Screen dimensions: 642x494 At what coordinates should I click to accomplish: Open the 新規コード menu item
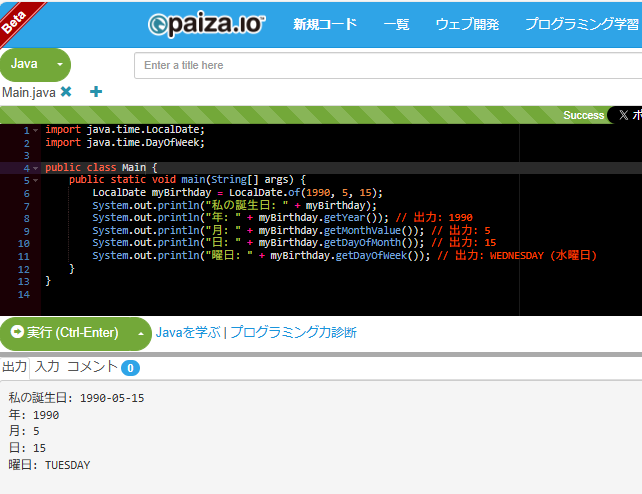pyautogui.click(x=324, y=24)
